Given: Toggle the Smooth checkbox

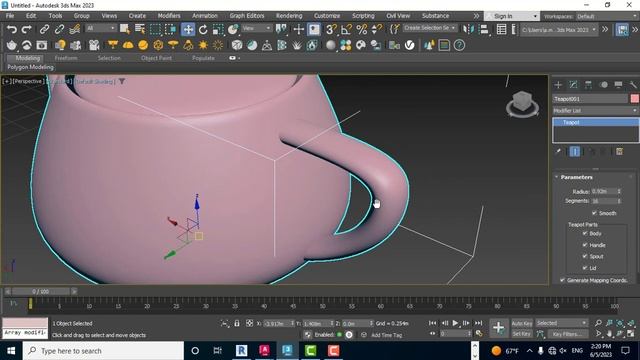Looking at the screenshot, I should pyautogui.click(x=594, y=213).
